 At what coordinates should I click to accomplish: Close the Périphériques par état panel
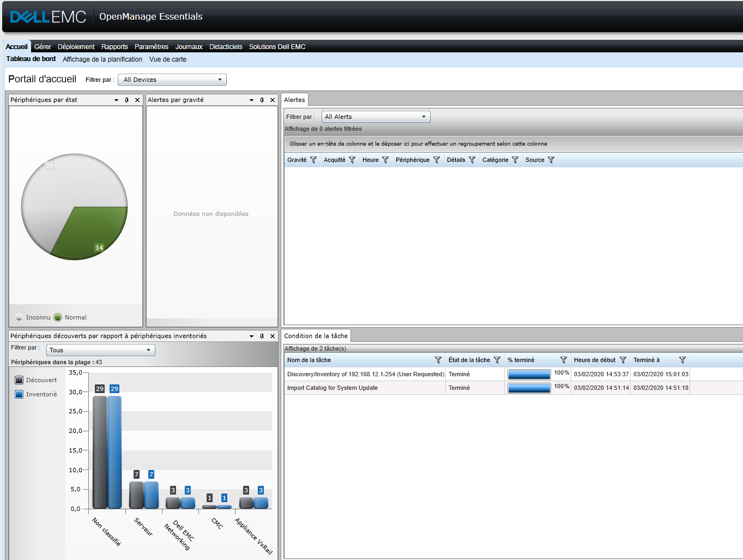point(137,100)
